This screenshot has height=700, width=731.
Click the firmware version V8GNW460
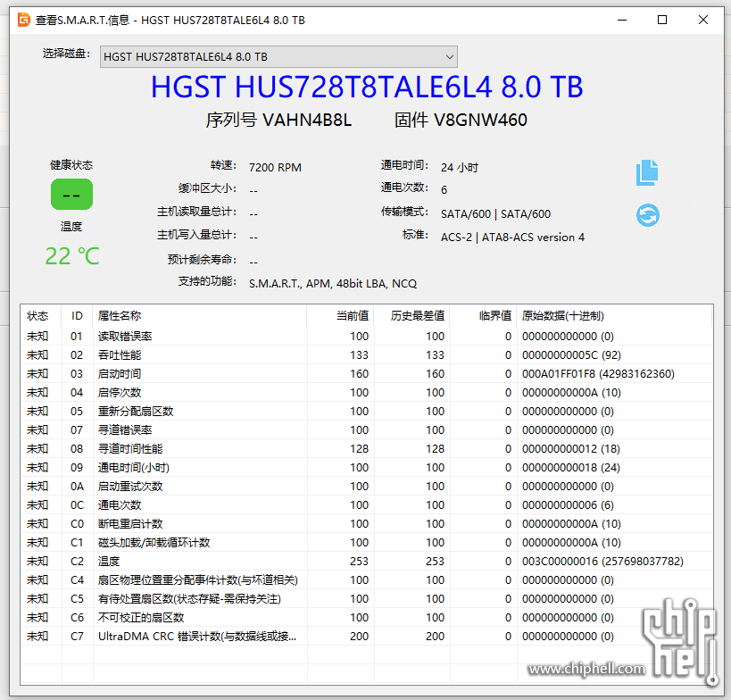coord(481,121)
